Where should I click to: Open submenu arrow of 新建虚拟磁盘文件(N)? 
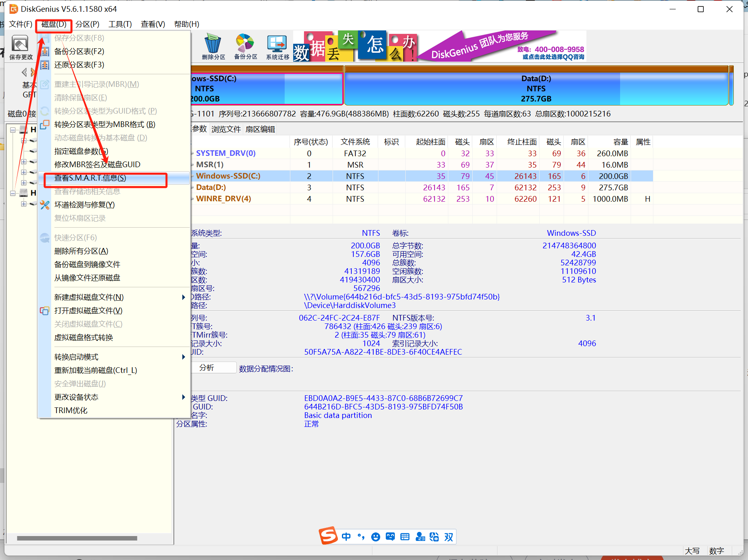(184, 297)
